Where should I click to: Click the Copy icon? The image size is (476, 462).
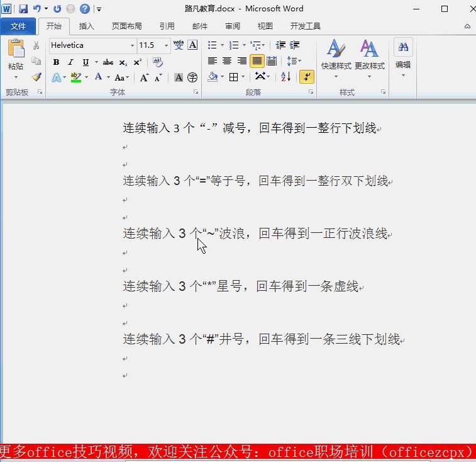pos(36,61)
